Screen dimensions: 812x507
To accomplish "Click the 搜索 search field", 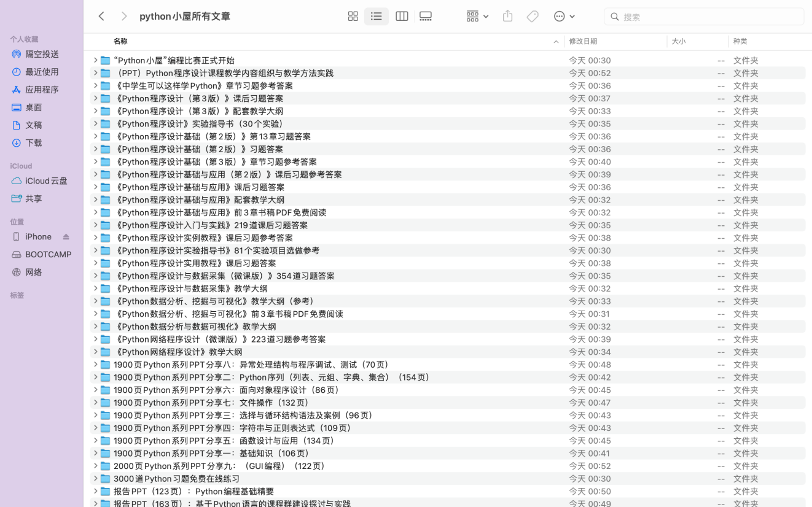I will tap(704, 17).
